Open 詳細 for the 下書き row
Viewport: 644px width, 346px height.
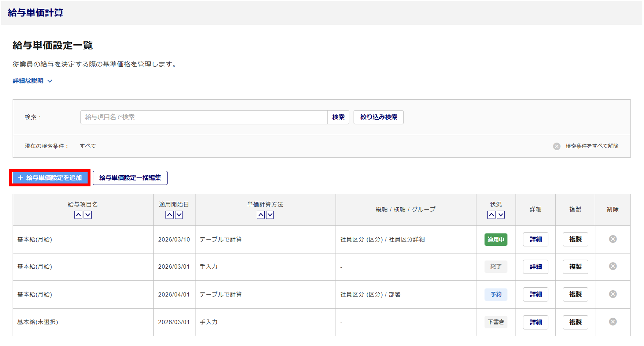[x=535, y=322]
